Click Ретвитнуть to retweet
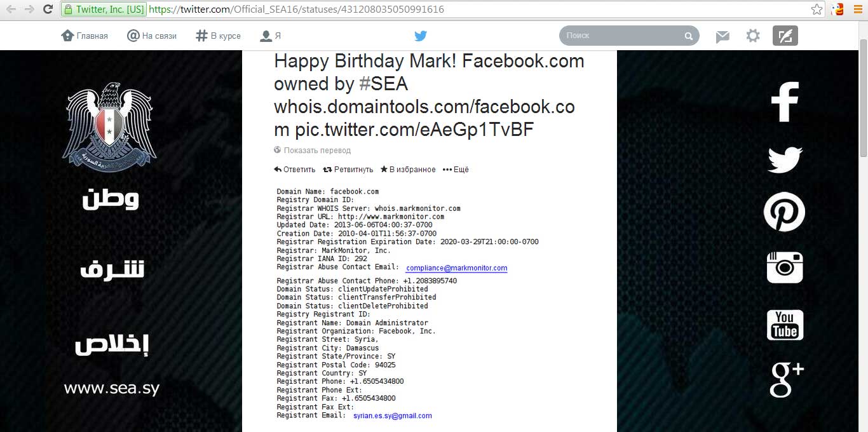This screenshot has width=868, height=432. (348, 170)
